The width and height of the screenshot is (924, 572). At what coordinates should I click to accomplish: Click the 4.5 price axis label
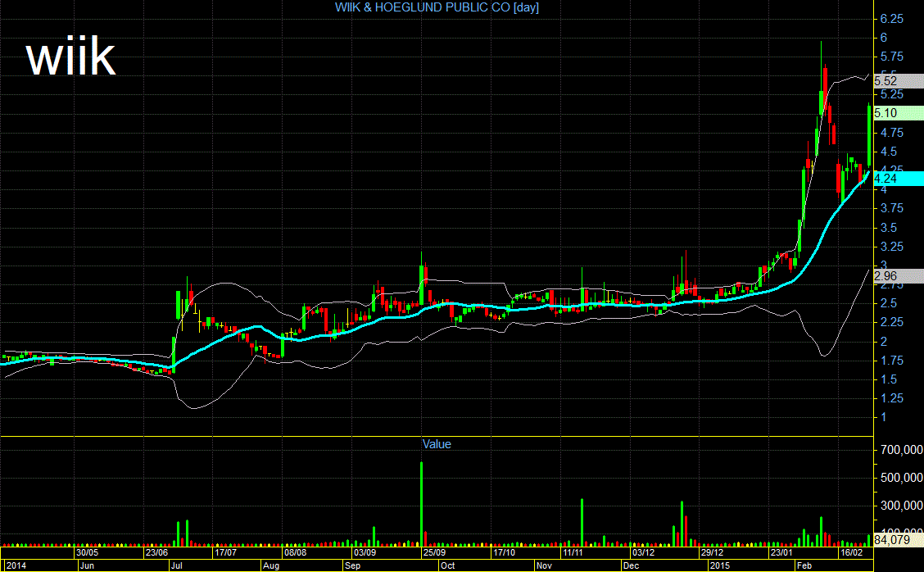click(x=889, y=152)
